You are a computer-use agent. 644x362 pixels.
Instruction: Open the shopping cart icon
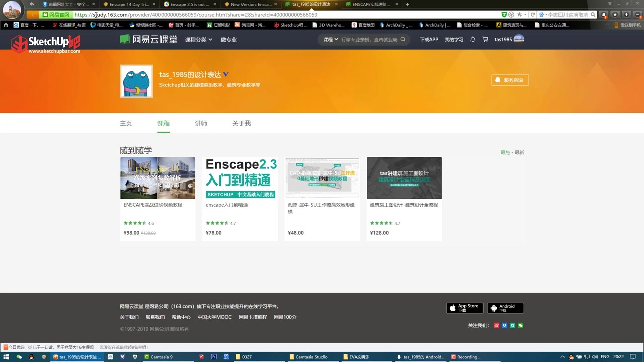pos(486,39)
